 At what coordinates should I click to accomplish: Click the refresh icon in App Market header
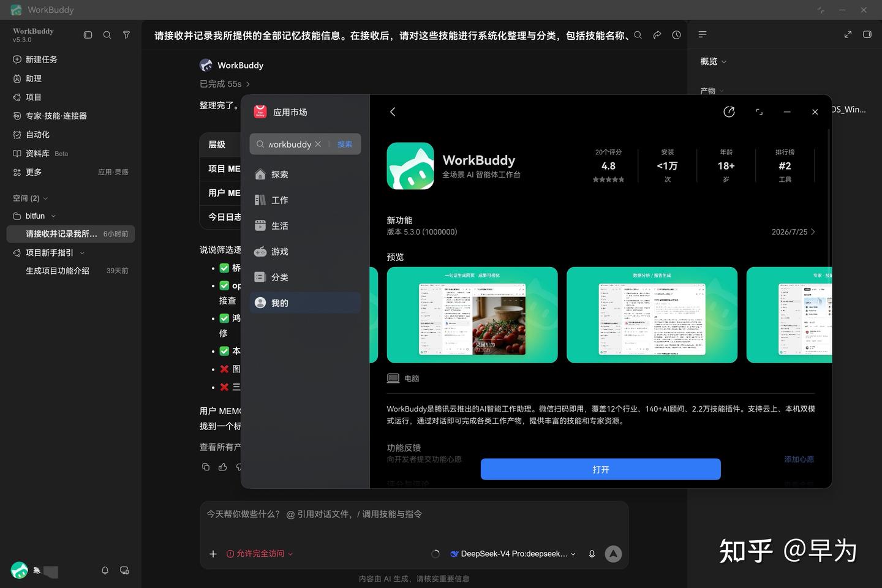[x=729, y=111]
